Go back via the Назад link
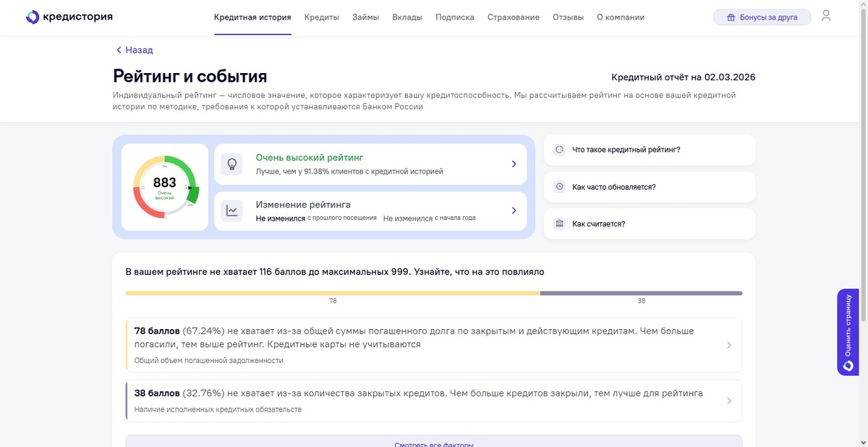The image size is (868, 447). (135, 50)
